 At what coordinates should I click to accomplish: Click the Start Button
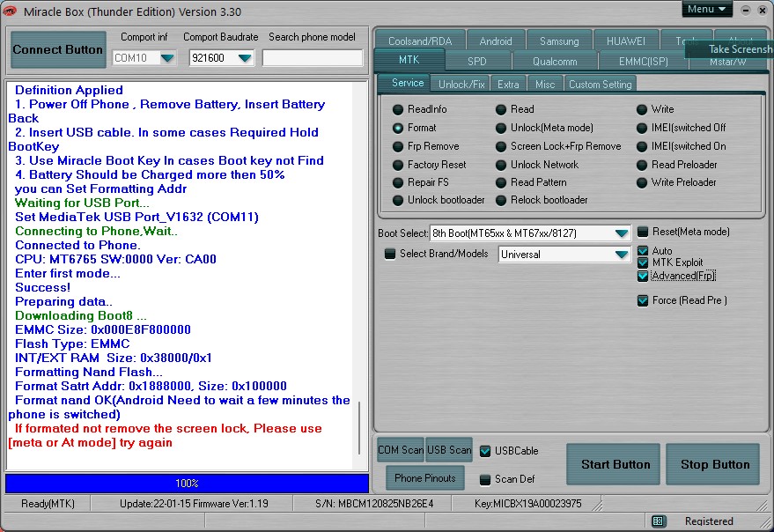(x=615, y=464)
